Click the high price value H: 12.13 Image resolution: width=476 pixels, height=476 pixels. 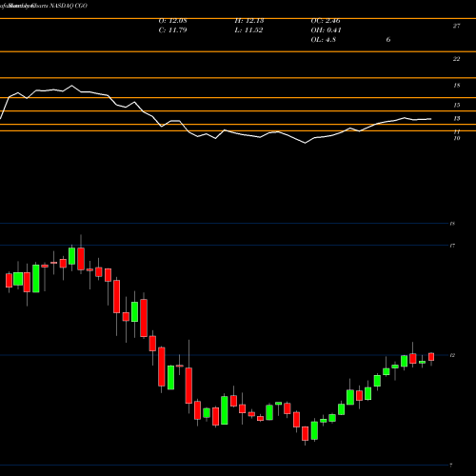249,21
